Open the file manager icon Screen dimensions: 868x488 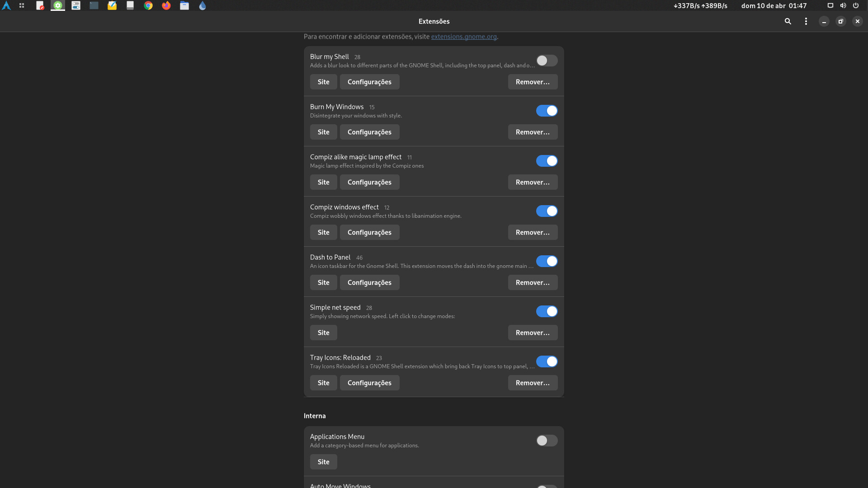point(184,6)
